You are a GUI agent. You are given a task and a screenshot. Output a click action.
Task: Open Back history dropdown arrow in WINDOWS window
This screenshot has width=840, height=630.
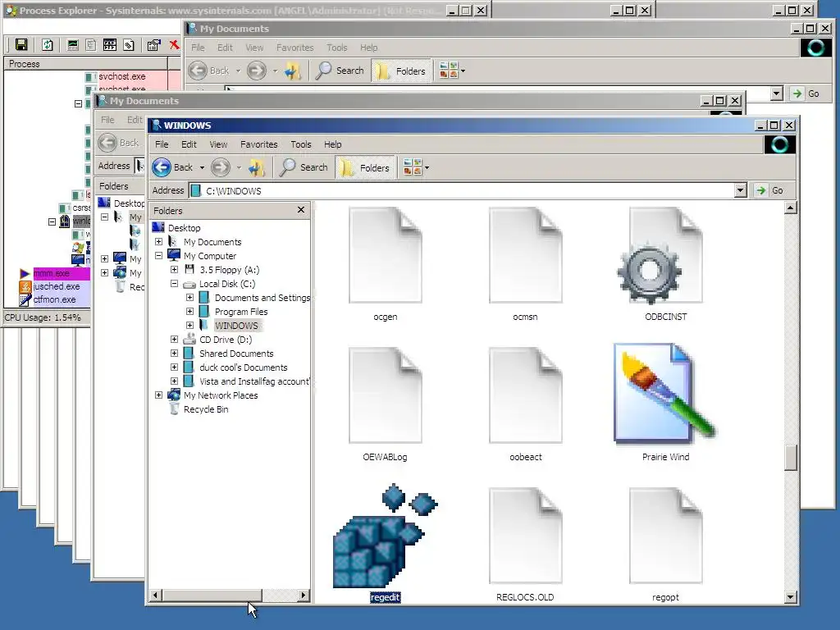(202, 167)
